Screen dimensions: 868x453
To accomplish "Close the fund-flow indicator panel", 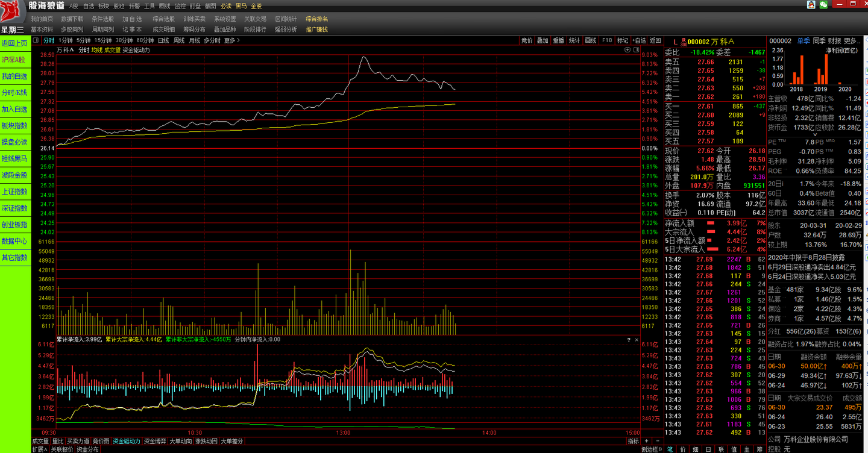I will (637, 340).
